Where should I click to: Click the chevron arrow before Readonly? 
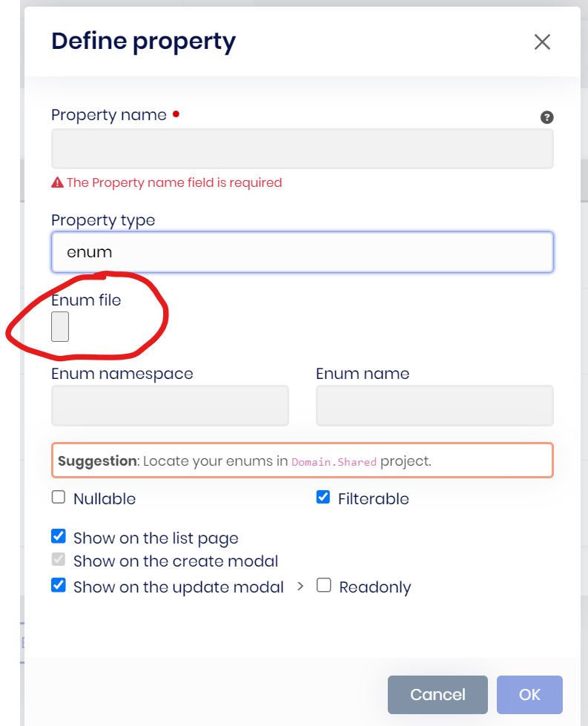[300, 586]
